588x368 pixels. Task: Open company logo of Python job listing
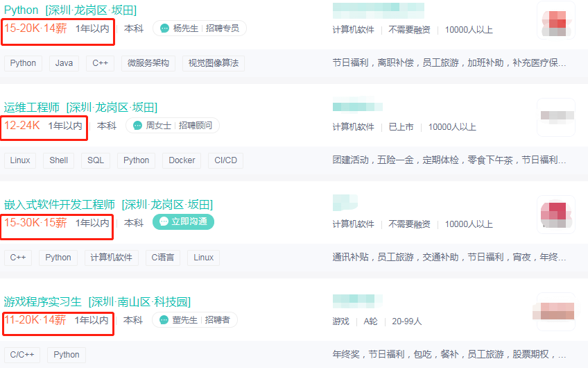point(556,20)
